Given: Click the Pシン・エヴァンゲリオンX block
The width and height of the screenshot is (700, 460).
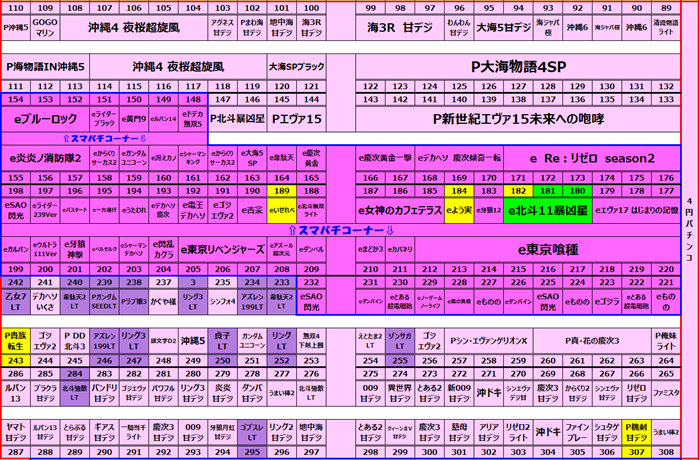Looking at the screenshot, I should pyautogui.click(x=488, y=341).
